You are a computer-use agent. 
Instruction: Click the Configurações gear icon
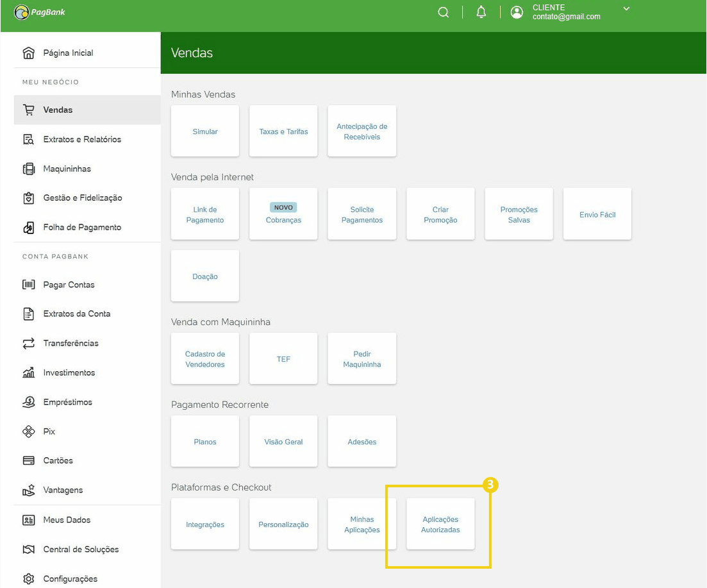pos(28,578)
